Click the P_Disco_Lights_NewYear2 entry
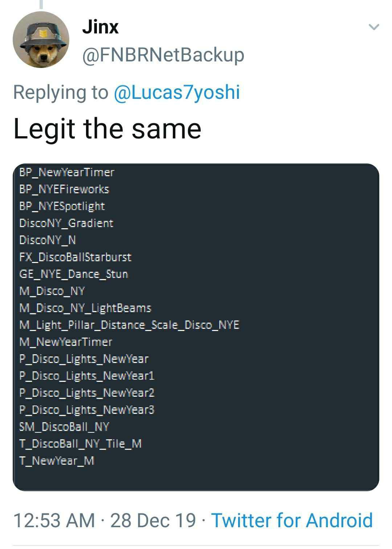Image resolution: width=392 pixels, height=549 pixels. 87,393
